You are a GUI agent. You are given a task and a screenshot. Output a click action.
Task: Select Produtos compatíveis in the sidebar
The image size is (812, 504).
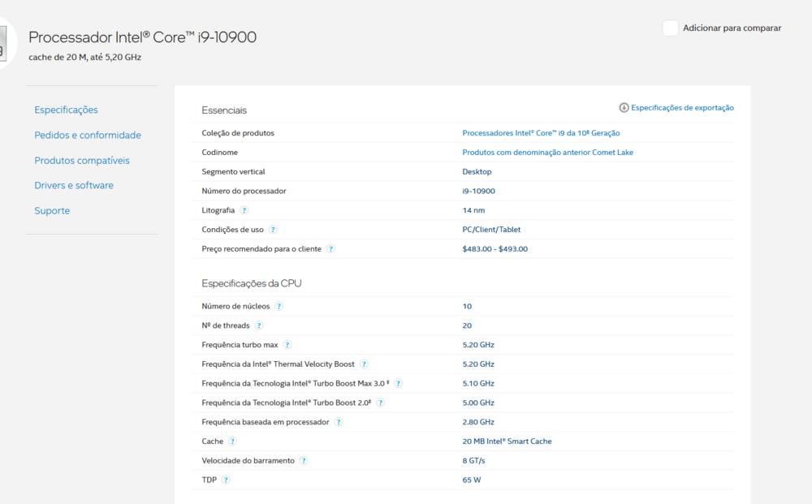[x=82, y=161]
